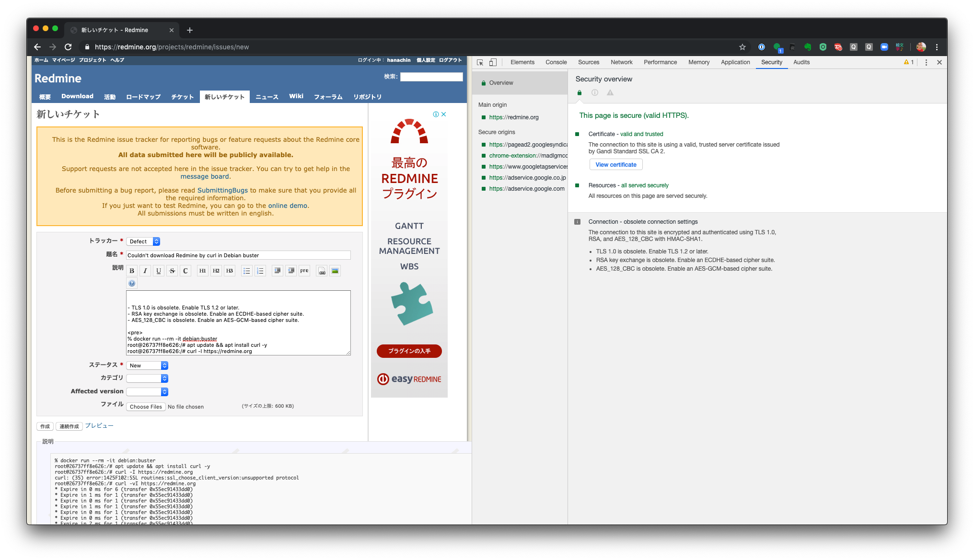Insert inline code with the C button
The image size is (974, 560).
(x=186, y=271)
